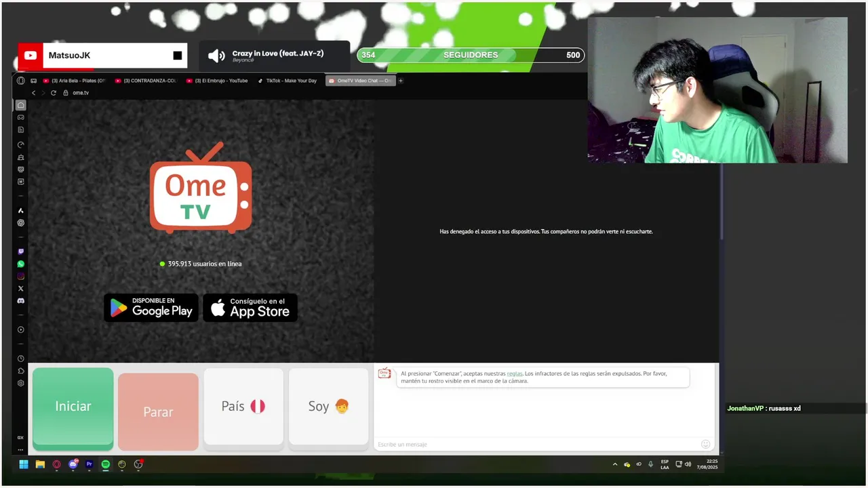This screenshot has width=868, height=488.
Task: Stop the chat with Parar button
Action: pos(158,411)
